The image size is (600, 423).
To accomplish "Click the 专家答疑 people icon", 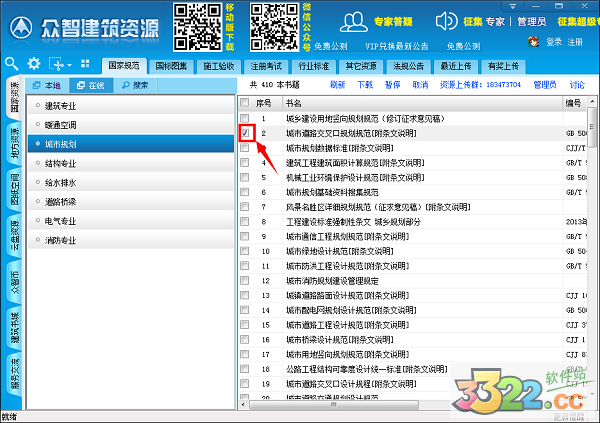I will tap(354, 22).
